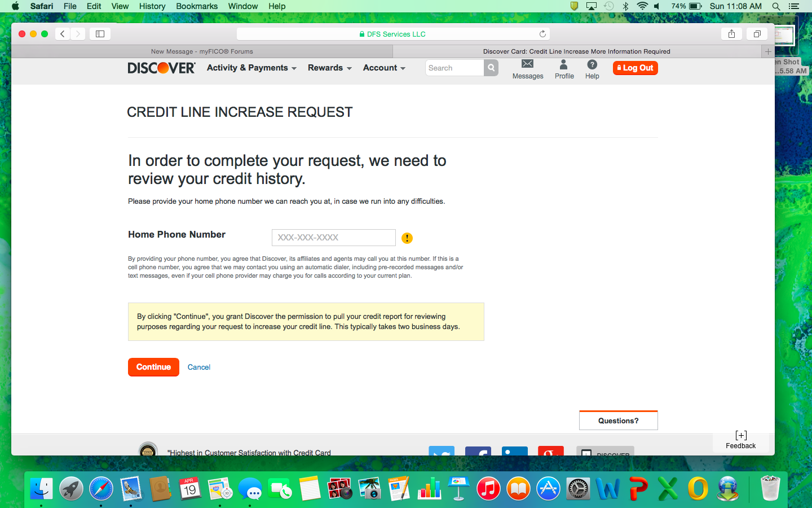Click the Safari Share button
Image resolution: width=812 pixels, height=508 pixels.
[731, 34]
